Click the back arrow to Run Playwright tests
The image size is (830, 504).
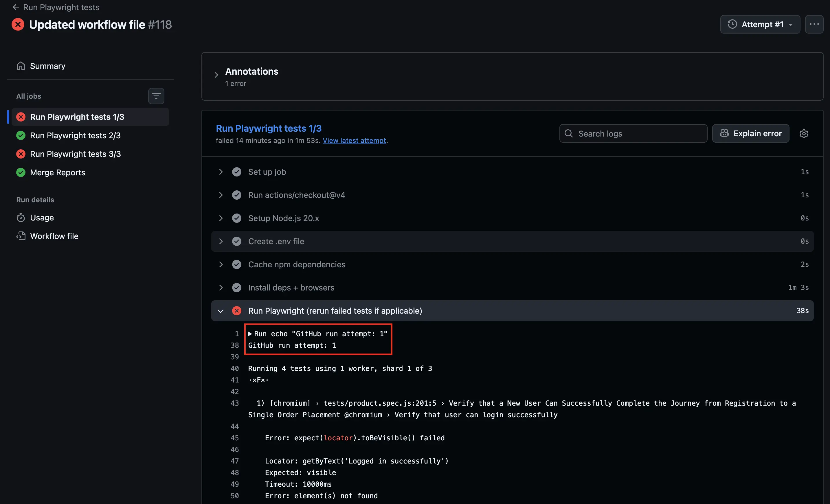pos(16,7)
